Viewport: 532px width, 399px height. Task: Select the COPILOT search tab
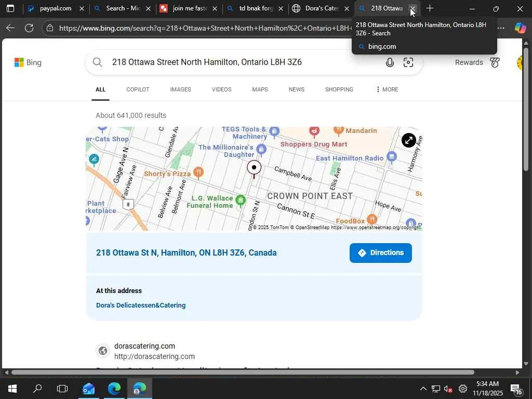pos(138,89)
